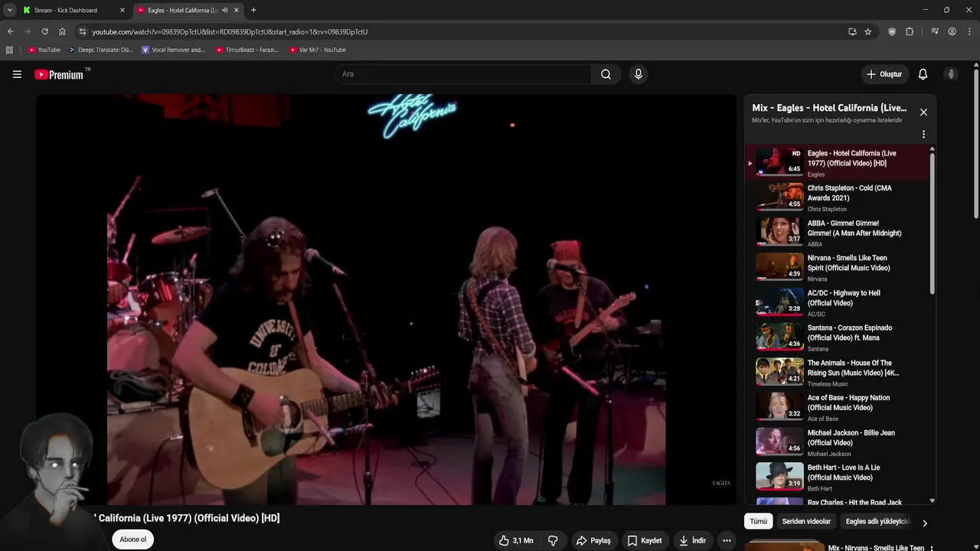Open the Var Mı? - YouTube bookmark

318,50
